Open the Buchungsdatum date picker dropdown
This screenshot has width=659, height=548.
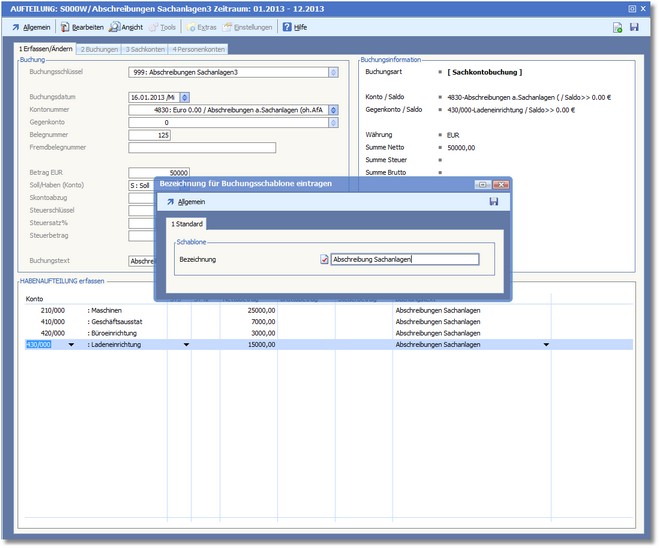(186, 97)
